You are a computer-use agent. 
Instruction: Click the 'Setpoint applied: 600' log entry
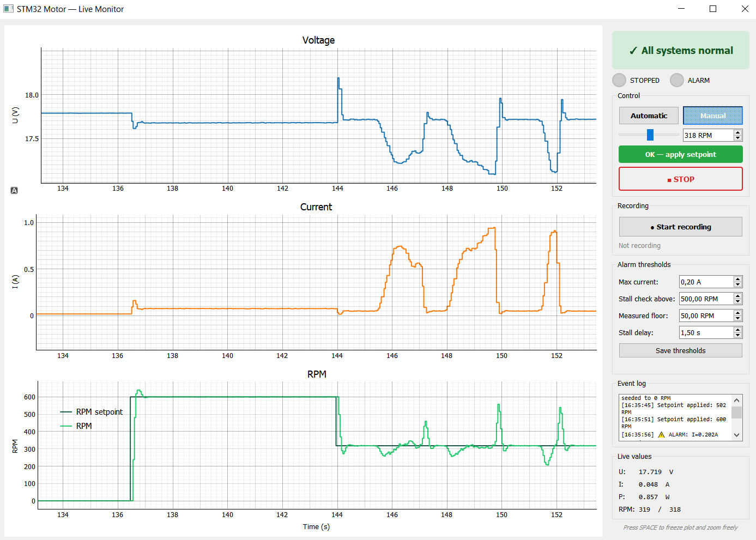(x=674, y=423)
